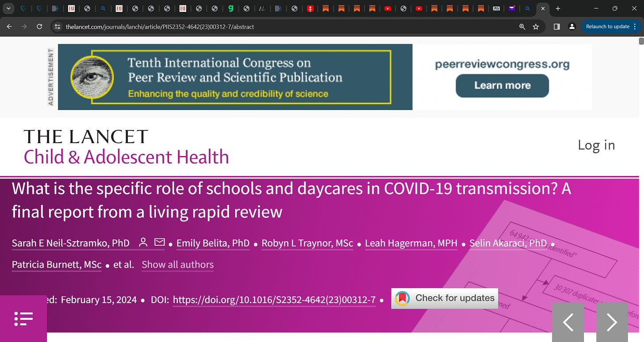Open author Leah Hagerman, MPH

[x=411, y=243]
